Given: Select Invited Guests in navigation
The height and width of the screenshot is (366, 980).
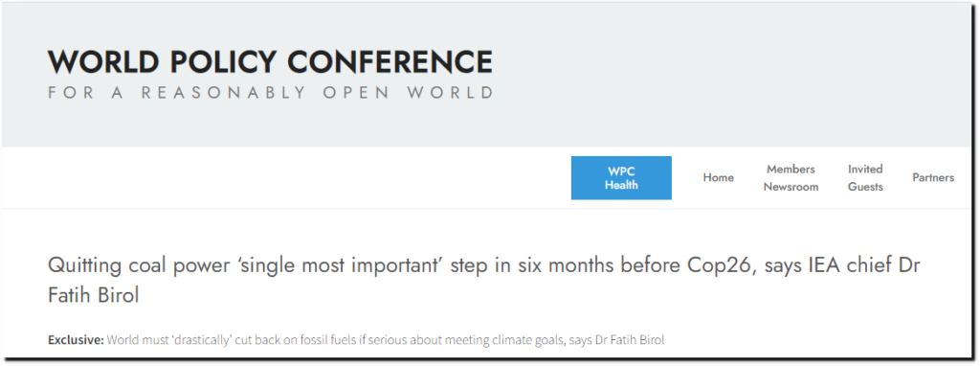Looking at the screenshot, I should pos(865,177).
